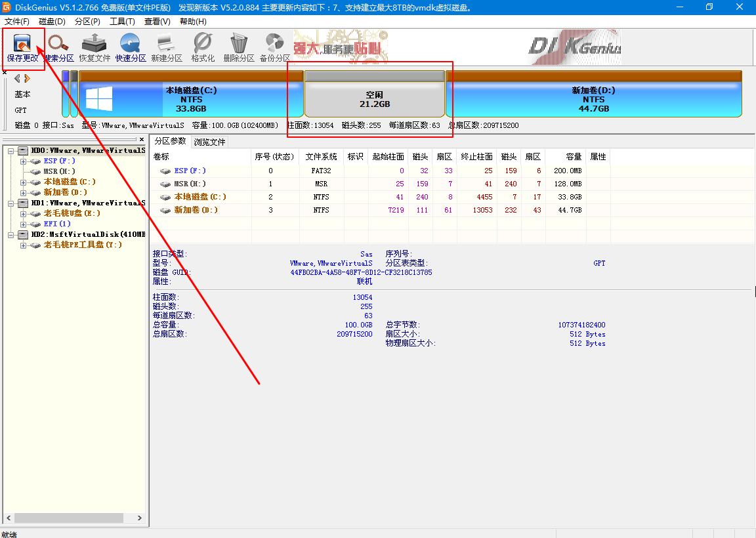Screen dimensions: 756x538
Task: Open the 分区(P) menu
Action: (x=87, y=22)
